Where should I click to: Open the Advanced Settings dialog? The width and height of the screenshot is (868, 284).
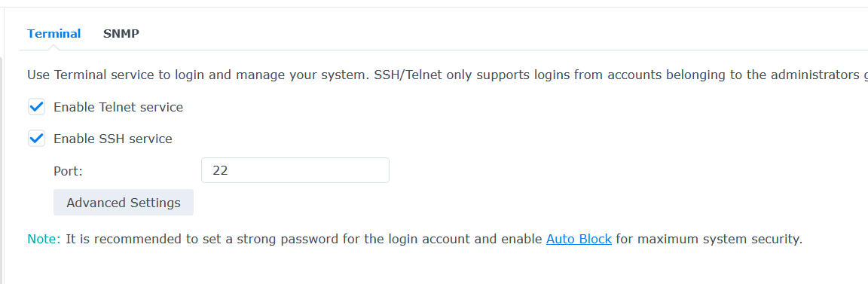(x=124, y=203)
